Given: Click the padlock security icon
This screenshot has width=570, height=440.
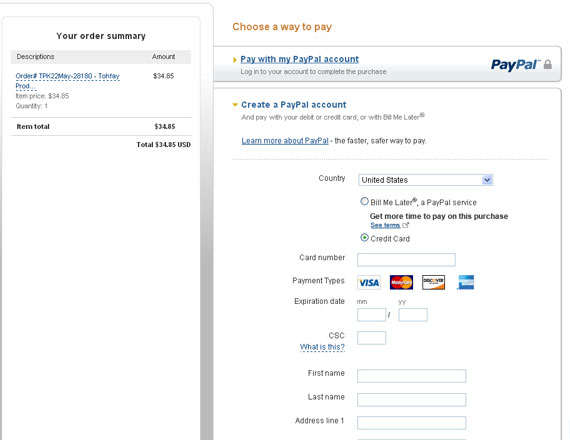Looking at the screenshot, I should (x=548, y=65).
